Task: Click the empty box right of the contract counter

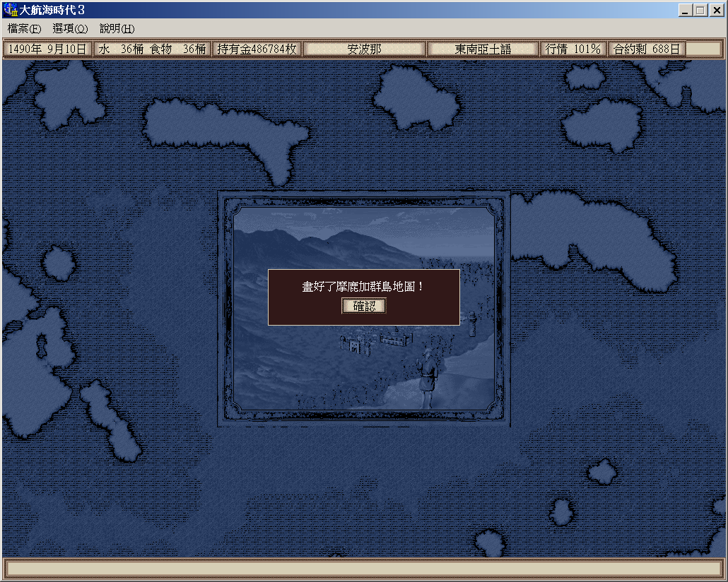Action: click(x=705, y=49)
